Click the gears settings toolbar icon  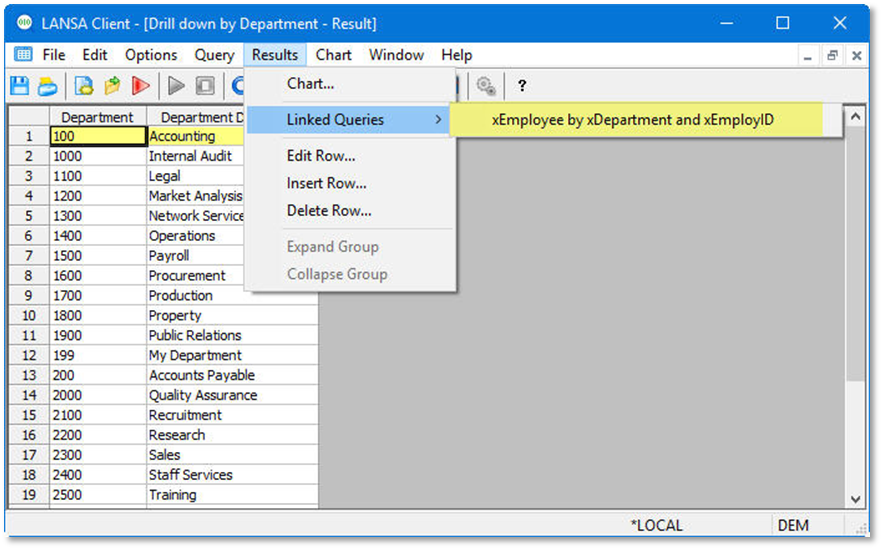point(486,86)
